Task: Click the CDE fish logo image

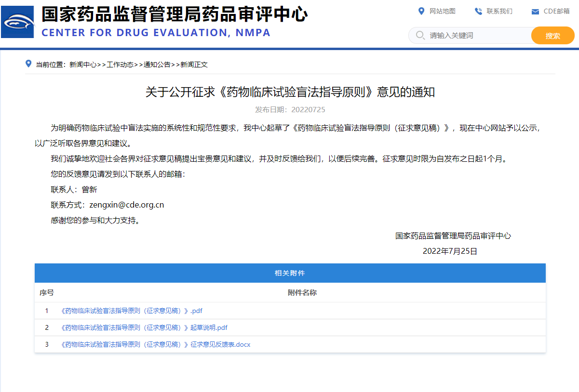Action: 18,22
